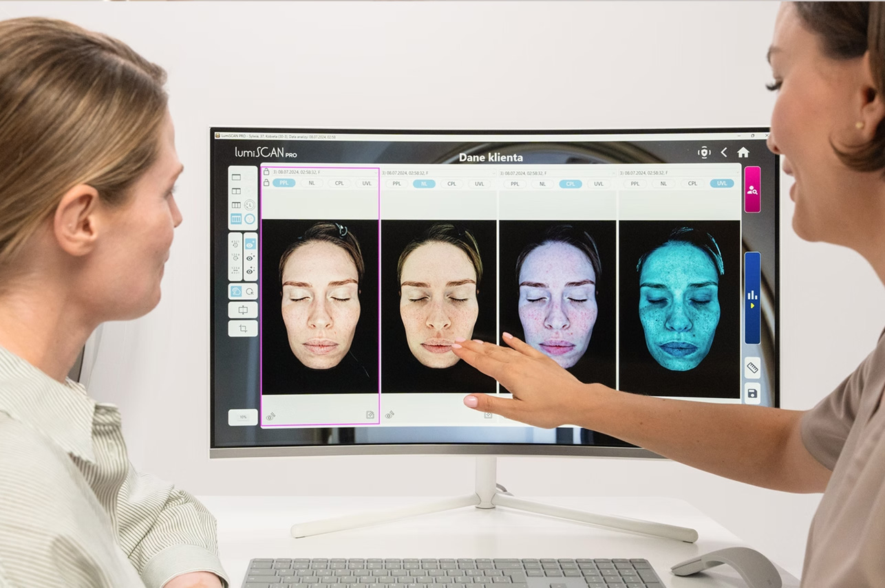This screenshot has height=588, width=885.
Task: Click the 10% zoom button
Action: (x=242, y=417)
